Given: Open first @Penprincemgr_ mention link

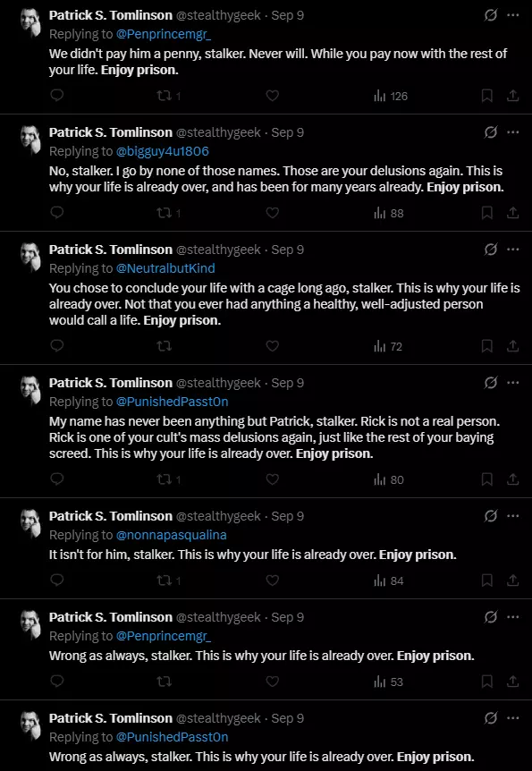Looking at the screenshot, I should tap(164, 34).
